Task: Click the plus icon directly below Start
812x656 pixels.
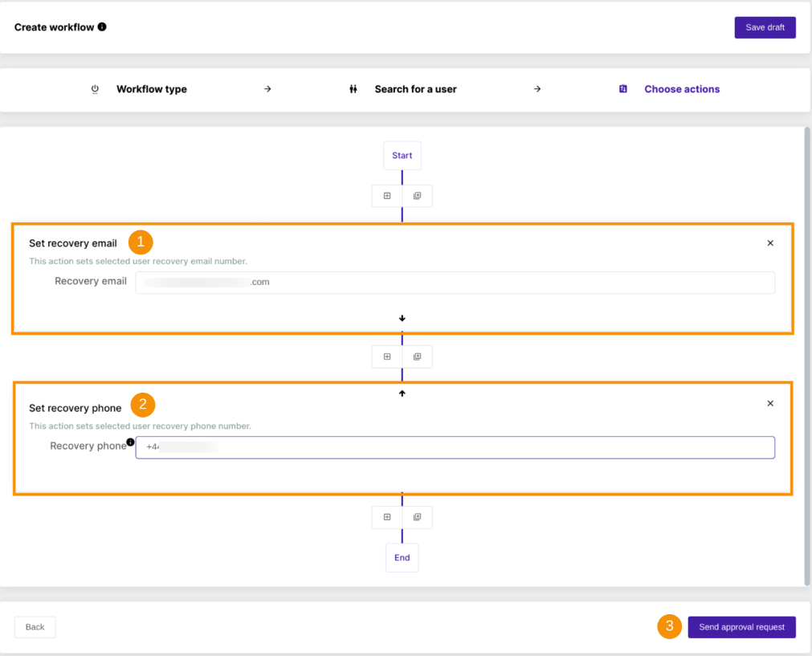Action: tap(386, 196)
